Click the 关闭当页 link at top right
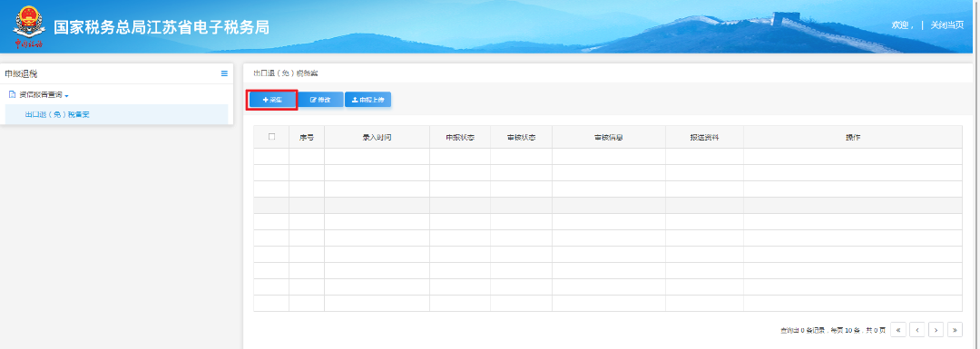The height and width of the screenshot is (349, 980). (946, 25)
